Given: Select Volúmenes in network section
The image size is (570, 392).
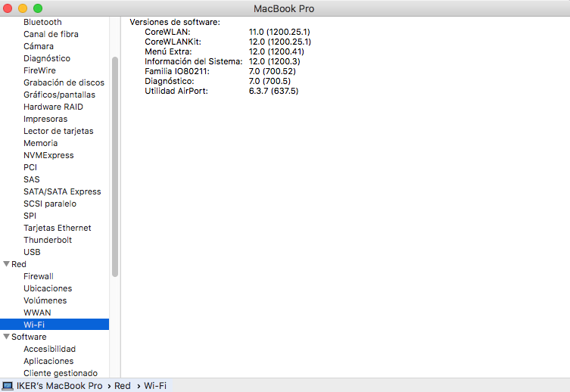Looking at the screenshot, I should click(45, 300).
